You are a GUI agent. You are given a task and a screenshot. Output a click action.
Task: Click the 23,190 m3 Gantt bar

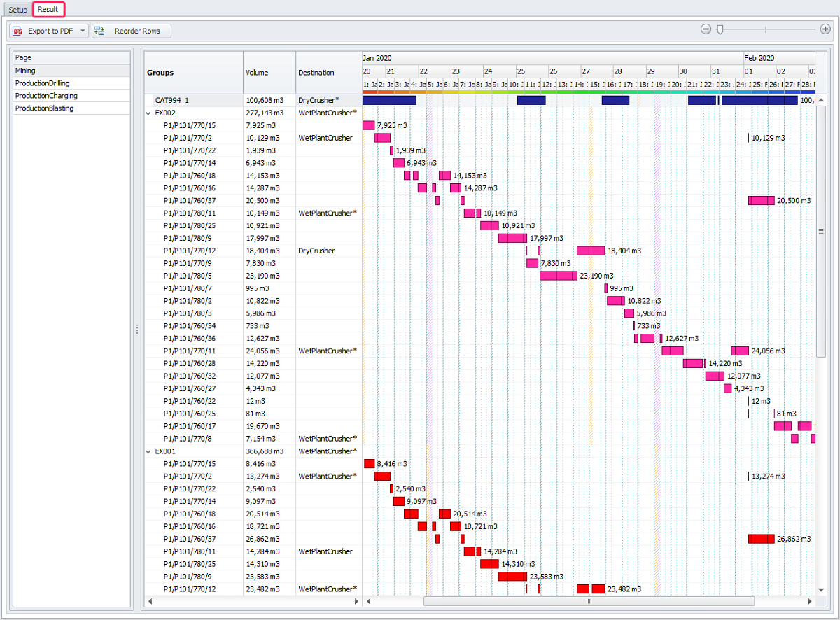click(558, 276)
